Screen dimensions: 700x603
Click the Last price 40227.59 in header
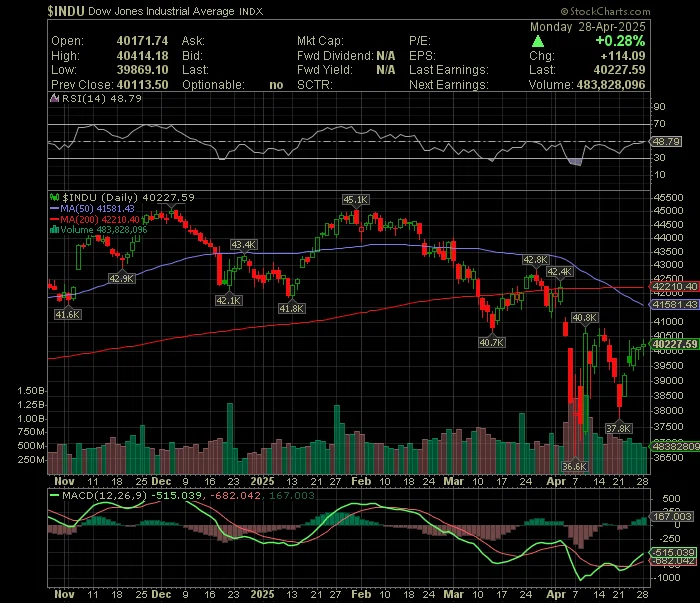(619, 70)
